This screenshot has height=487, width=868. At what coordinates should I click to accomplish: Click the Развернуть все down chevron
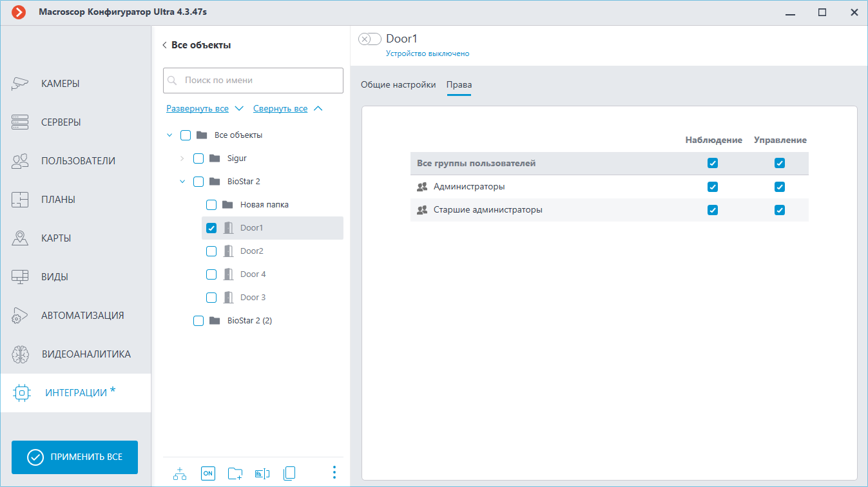pyautogui.click(x=239, y=109)
